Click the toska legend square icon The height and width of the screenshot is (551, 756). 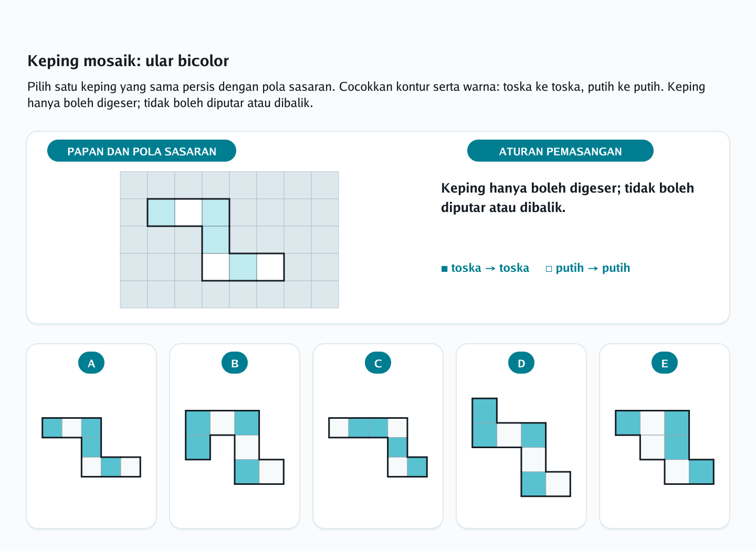coord(445,269)
